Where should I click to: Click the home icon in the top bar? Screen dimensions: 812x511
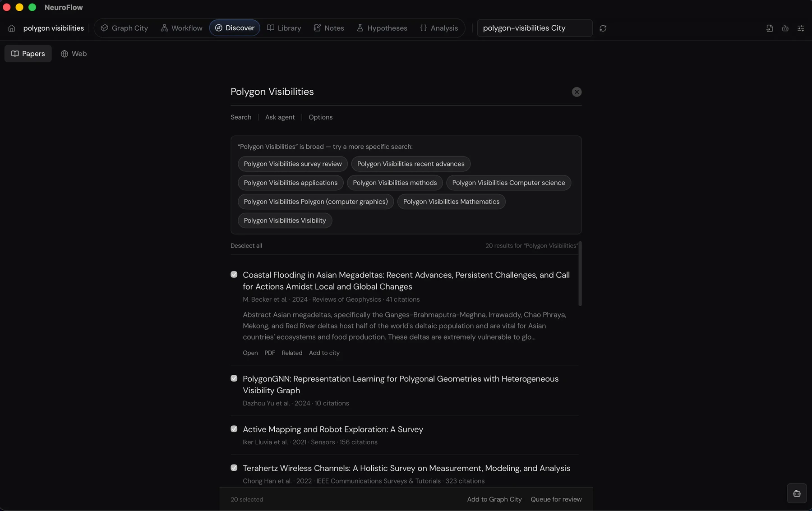(x=12, y=28)
